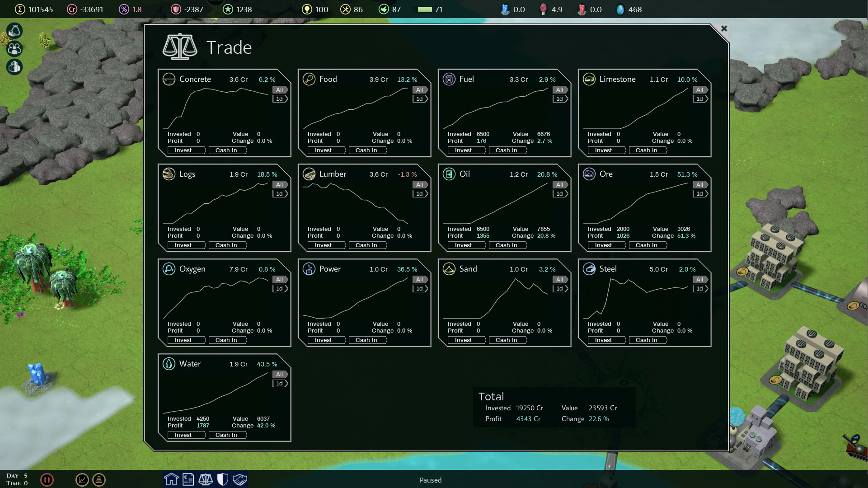Viewport: 868px width, 488px height.
Task: Invest in Lumber
Action: [327, 245]
